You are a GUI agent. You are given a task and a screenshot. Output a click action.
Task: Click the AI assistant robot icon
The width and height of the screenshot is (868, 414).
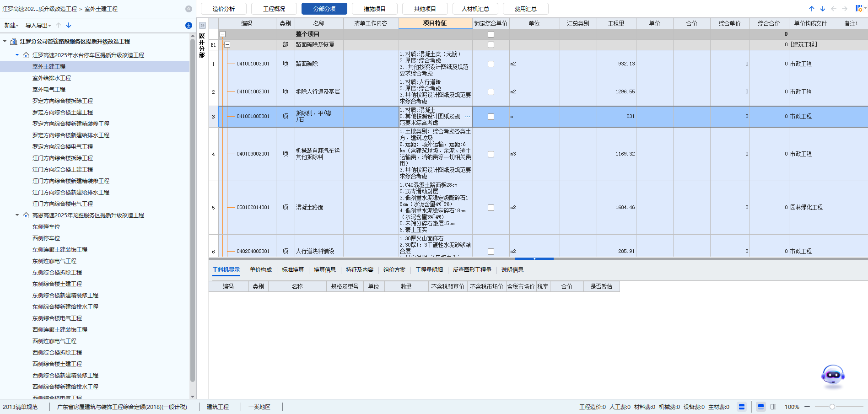click(x=833, y=376)
